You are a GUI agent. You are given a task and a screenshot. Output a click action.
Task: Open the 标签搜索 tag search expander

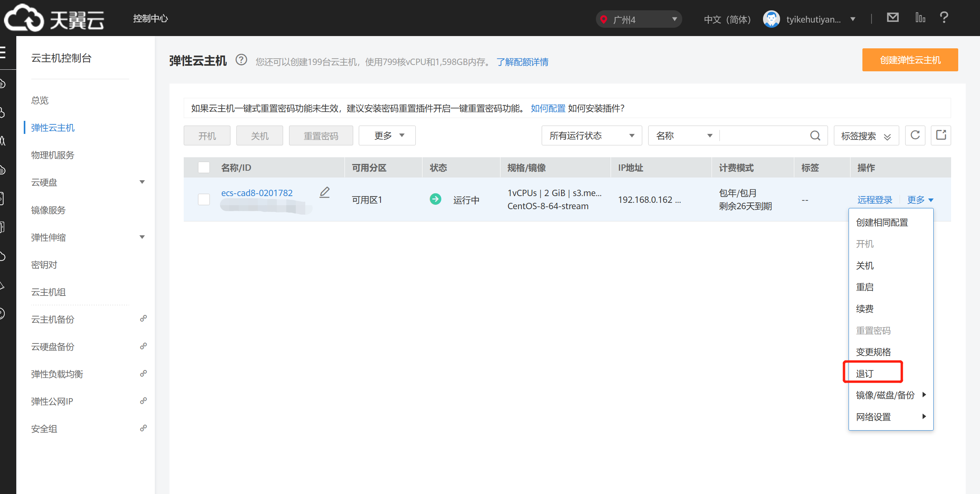tap(866, 136)
